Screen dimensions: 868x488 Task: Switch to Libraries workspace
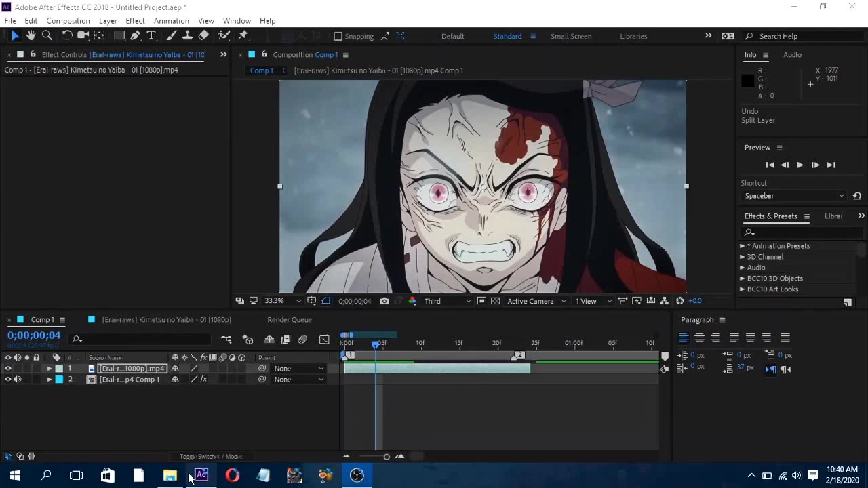633,37
